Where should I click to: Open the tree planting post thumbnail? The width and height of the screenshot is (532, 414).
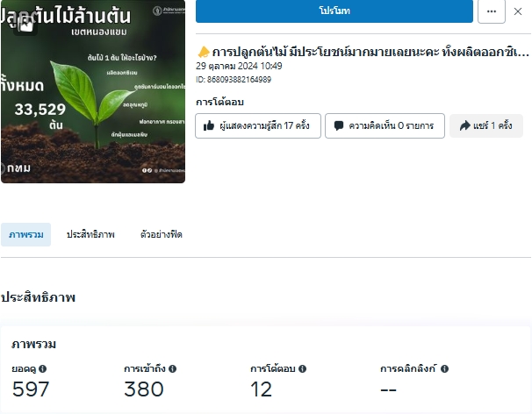(x=93, y=96)
